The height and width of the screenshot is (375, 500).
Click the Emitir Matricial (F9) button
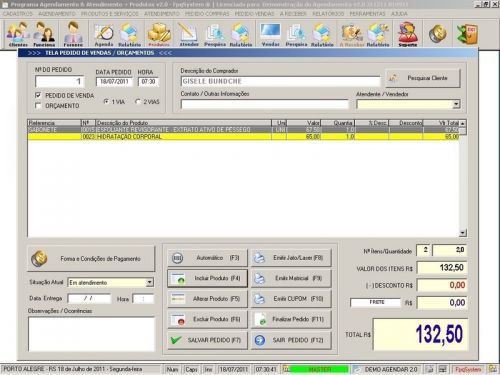[291, 278]
